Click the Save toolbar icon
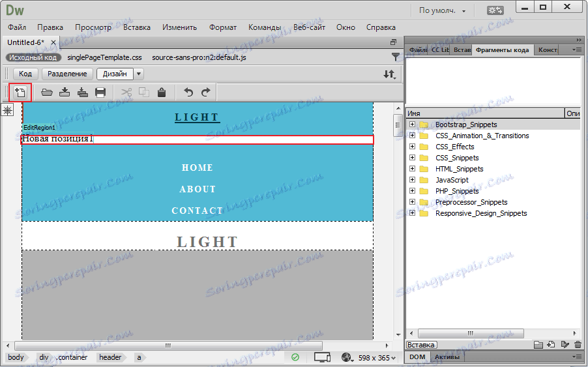The height and width of the screenshot is (367, 588). [65, 92]
